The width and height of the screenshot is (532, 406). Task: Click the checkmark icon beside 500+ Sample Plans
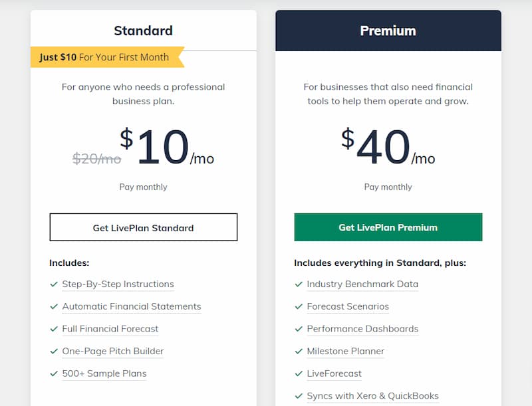tap(54, 373)
